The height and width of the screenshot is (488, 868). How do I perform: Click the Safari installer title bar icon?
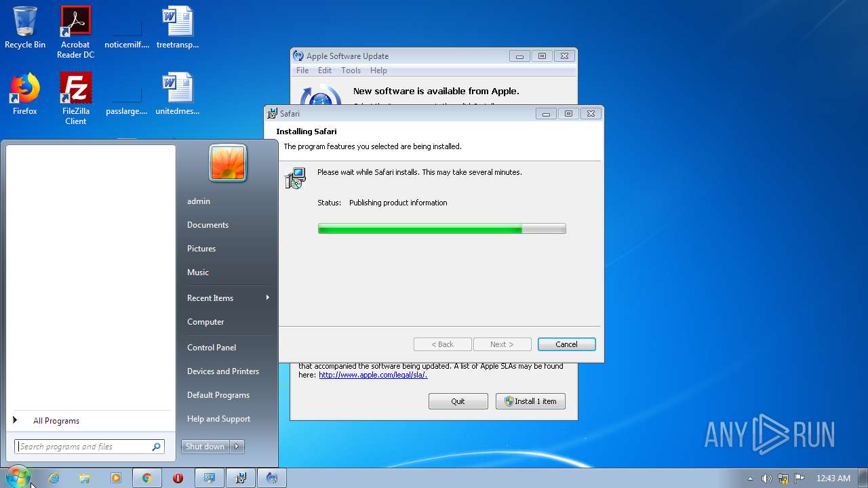273,114
